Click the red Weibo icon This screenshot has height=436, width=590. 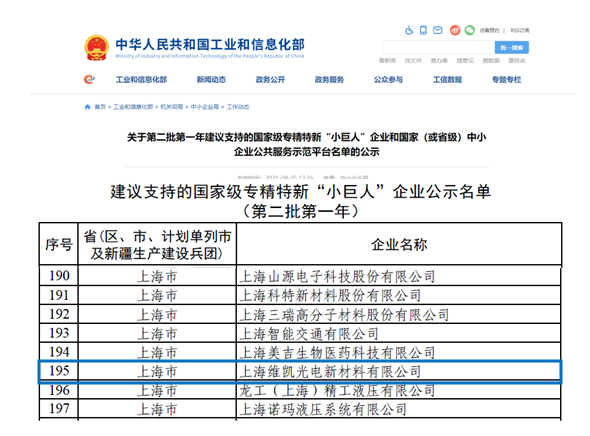coord(455,30)
